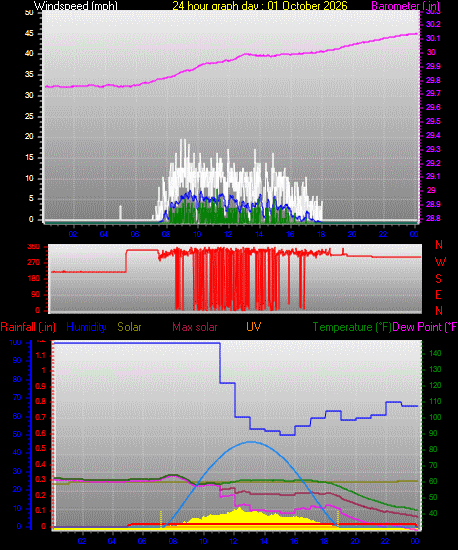The height and width of the screenshot is (550, 458).
Task: Click the 90 humidity axis value
Action: [17, 361]
